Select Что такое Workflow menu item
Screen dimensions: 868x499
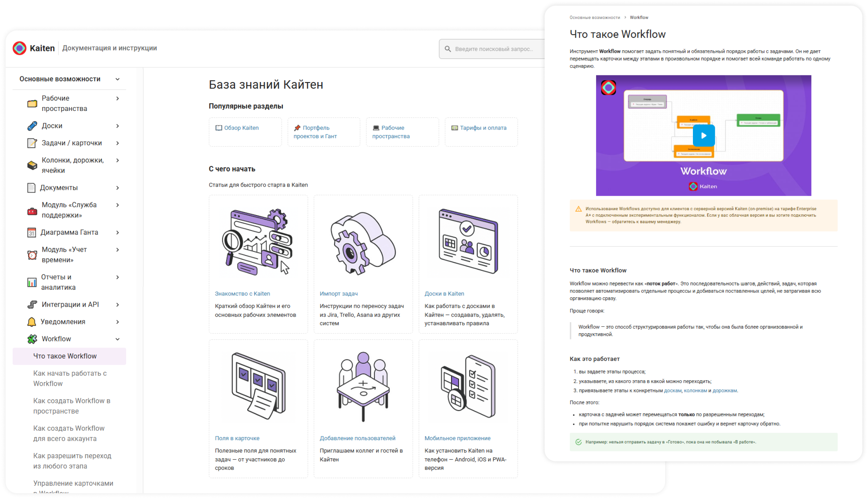pyautogui.click(x=65, y=356)
